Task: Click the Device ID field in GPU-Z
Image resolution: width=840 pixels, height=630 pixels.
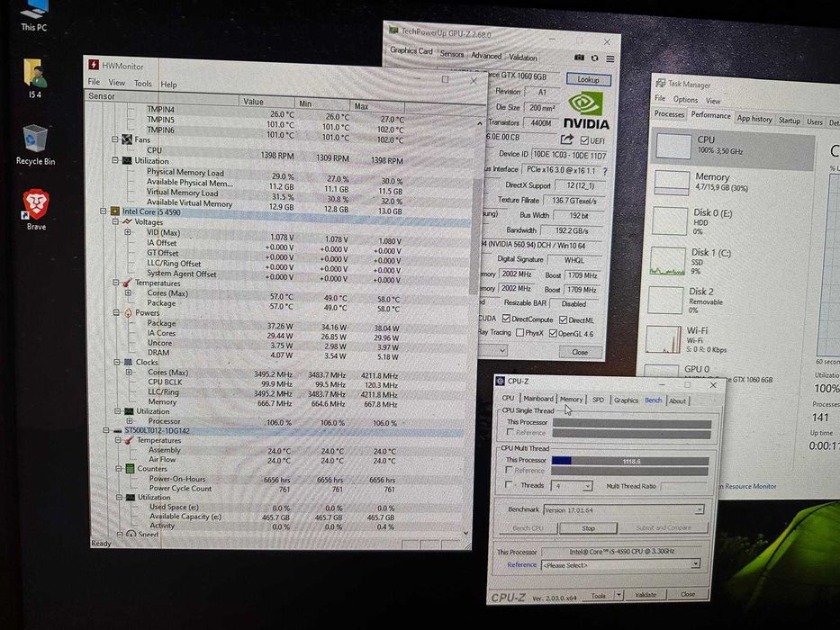Action: click(x=569, y=155)
